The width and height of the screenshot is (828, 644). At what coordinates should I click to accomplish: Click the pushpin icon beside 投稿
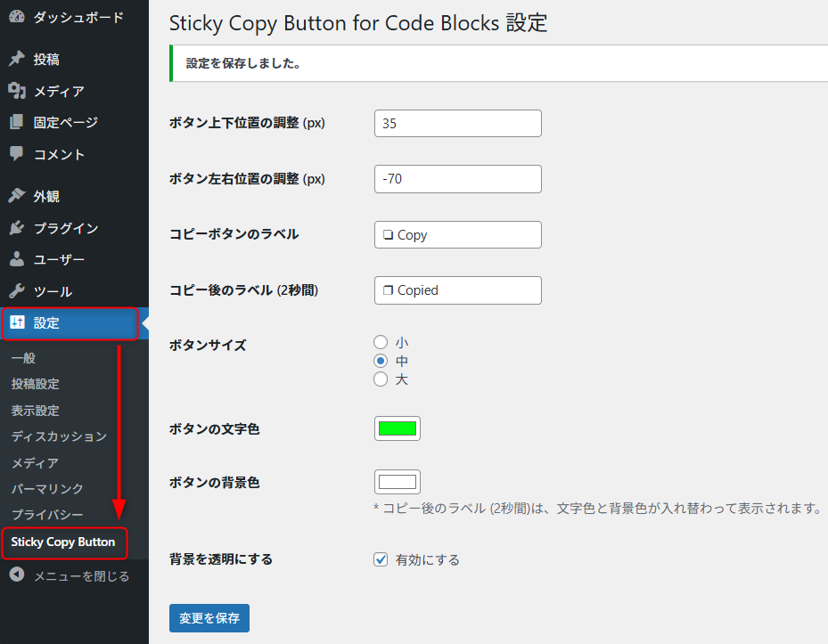click(17, 59)
